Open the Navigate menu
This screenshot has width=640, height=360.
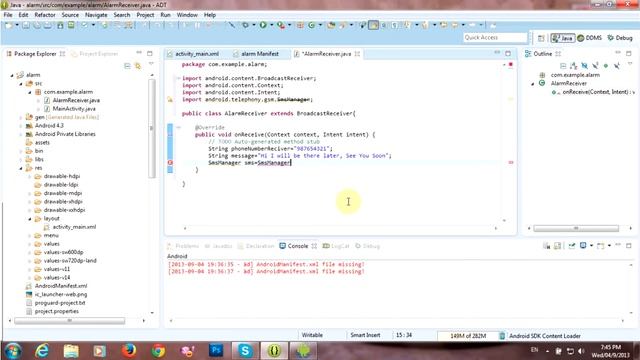tap(96, 15)
